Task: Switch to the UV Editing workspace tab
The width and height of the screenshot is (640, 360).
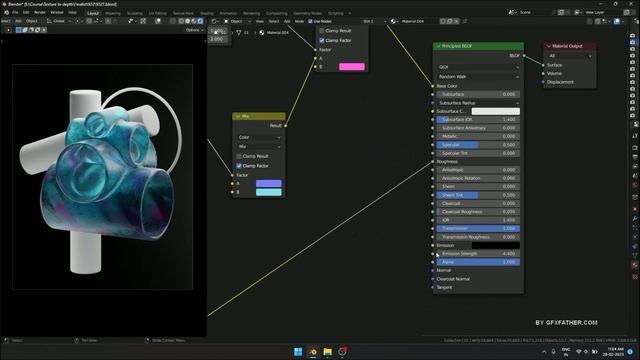Action: coord(158,13)
